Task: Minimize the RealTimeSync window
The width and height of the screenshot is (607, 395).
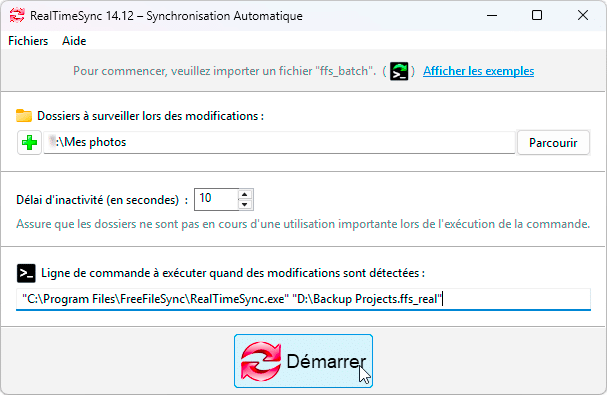Action: [x=492, y=15]
